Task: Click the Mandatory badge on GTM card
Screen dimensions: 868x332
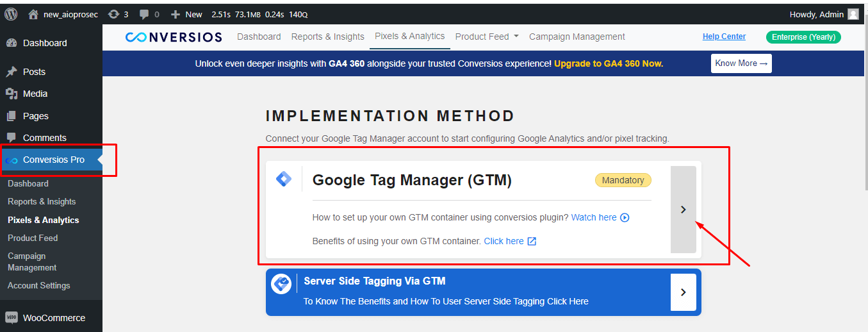Action: coord(623,180)
